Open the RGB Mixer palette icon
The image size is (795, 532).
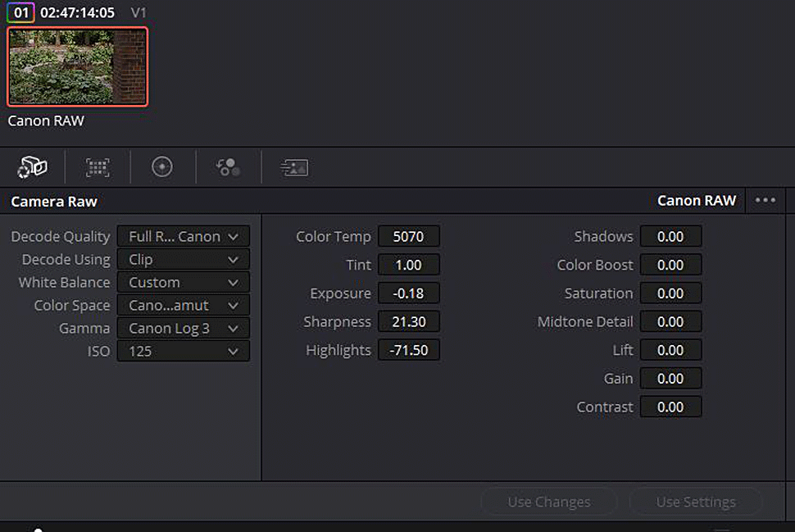pyautogui.click(x=228, y=167)
